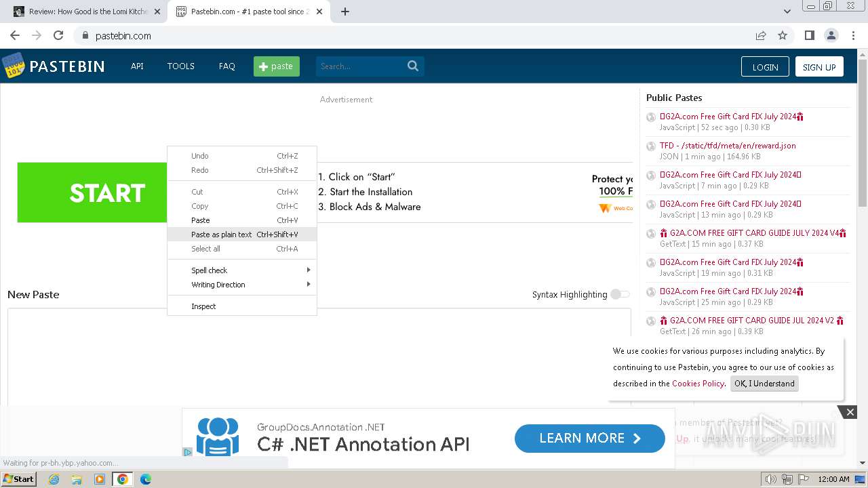Open Chrome three-dot menu

pyautogui.click(x=852, y=35)
